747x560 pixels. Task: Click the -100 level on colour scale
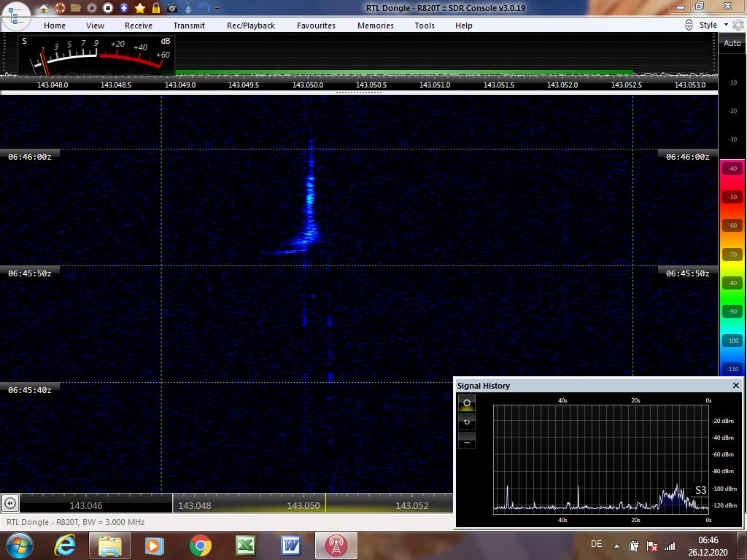click(732, 341)
